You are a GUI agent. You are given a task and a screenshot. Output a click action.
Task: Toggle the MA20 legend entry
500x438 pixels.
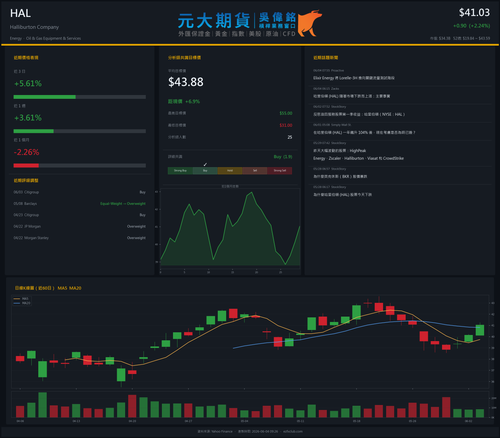(x=22, y=303)
